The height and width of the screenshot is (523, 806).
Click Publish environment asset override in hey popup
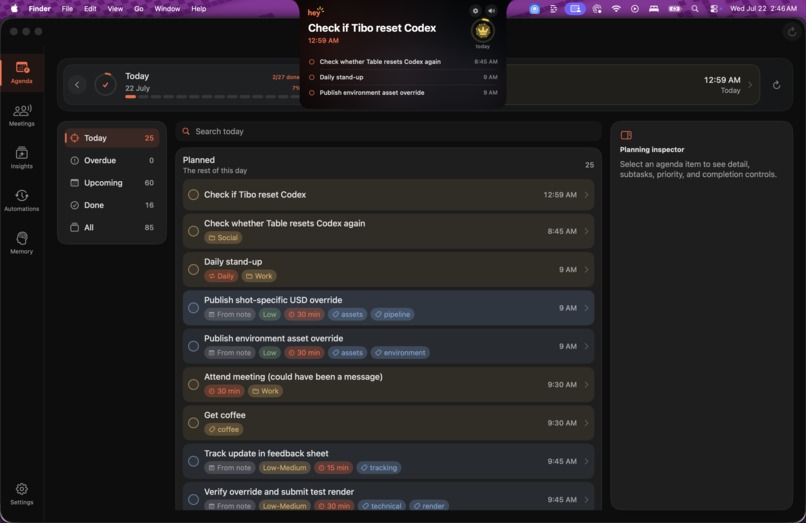404,93
